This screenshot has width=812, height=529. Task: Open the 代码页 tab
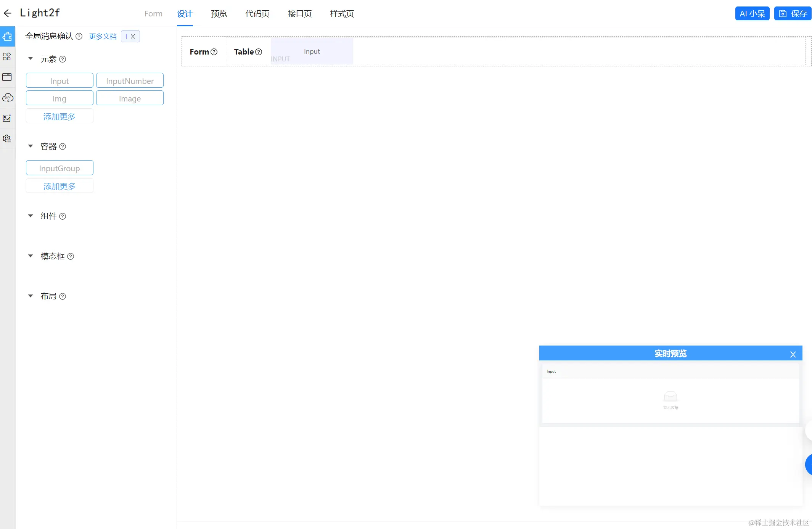[x=257, y=14]
